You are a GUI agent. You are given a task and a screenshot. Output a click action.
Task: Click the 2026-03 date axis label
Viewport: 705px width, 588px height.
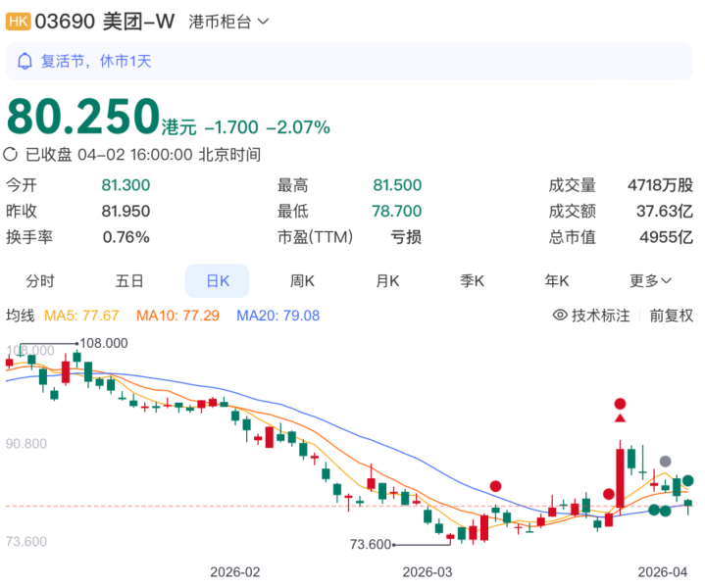pyautogui.click(x=428, y=572)
